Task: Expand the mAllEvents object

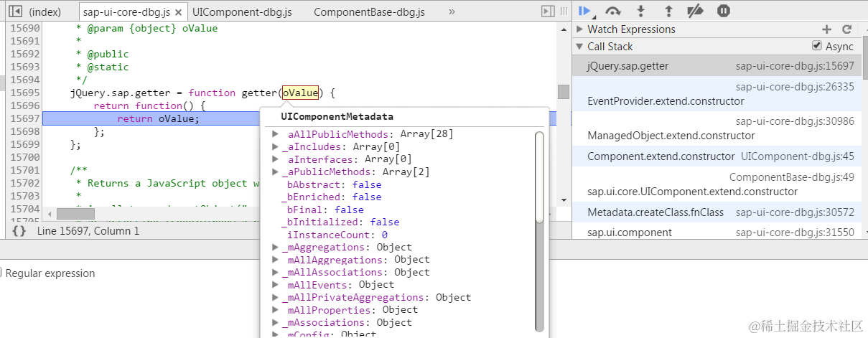Action: [276, 285]
